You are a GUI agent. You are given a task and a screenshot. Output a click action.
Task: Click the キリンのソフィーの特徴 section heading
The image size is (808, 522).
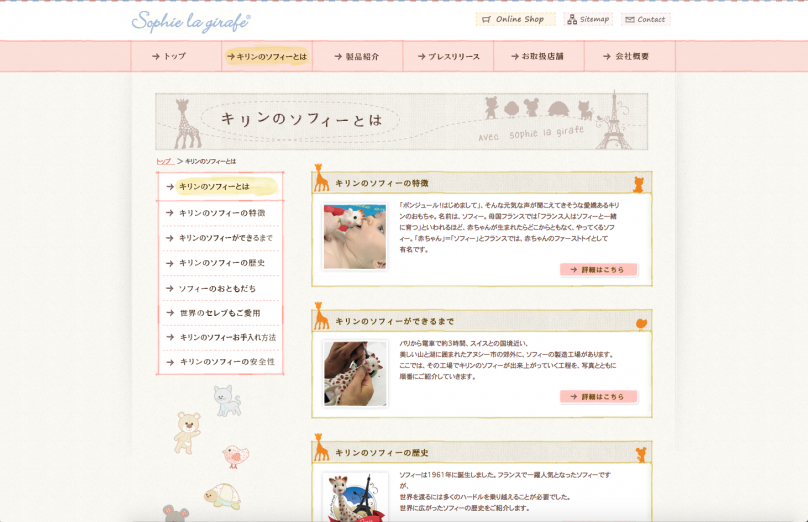[382, 183]
